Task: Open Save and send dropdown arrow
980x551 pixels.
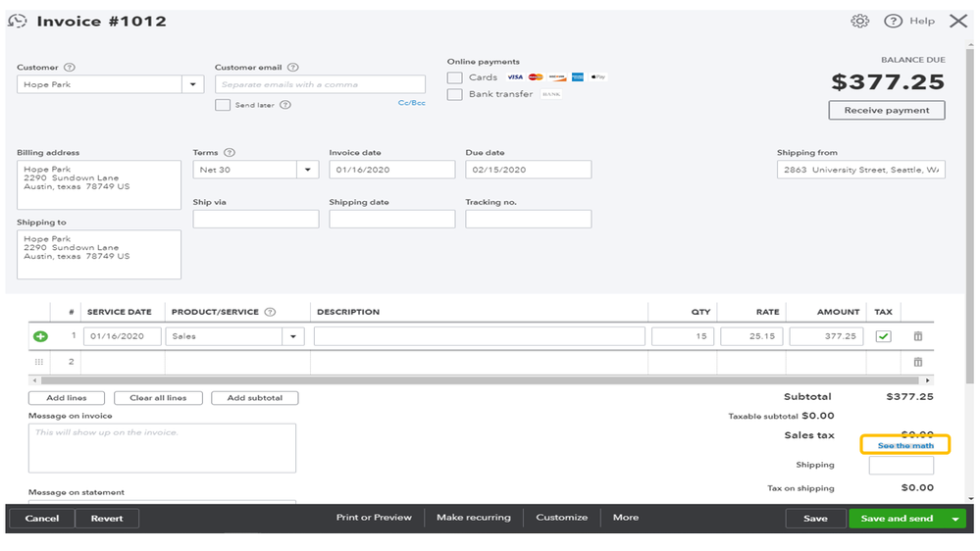Action: point(955,519)
